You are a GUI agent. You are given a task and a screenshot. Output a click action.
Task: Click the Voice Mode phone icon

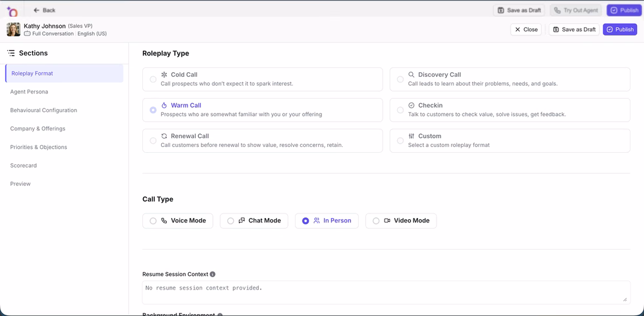tap(164, 221)
